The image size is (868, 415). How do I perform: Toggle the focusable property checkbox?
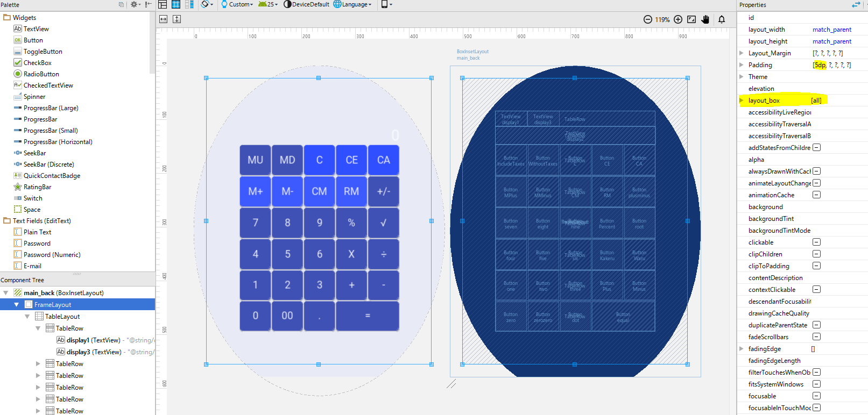point(816,396)
